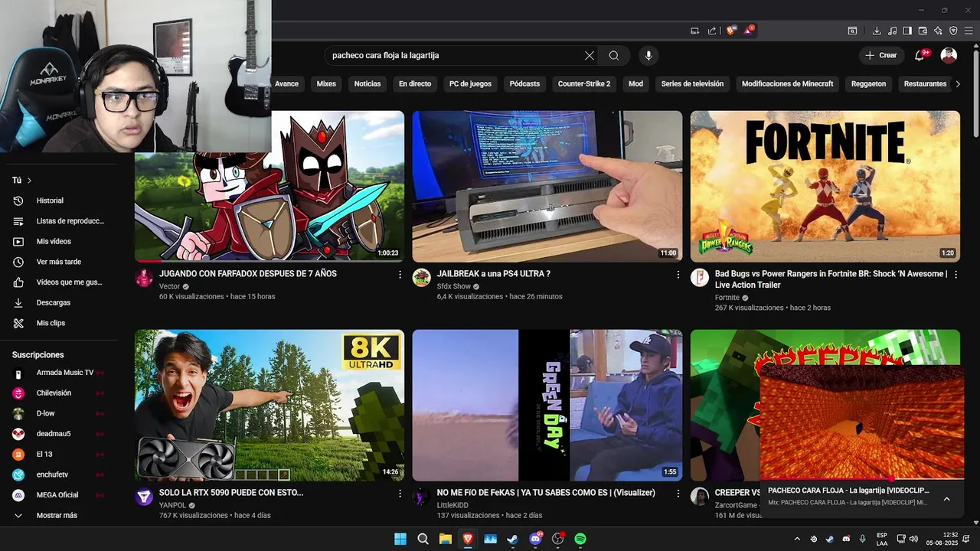Image resolution: width=980 pixels, height=551 pixels.
Task: Open Spotify from the taskbar
Action: click(580, 539)
